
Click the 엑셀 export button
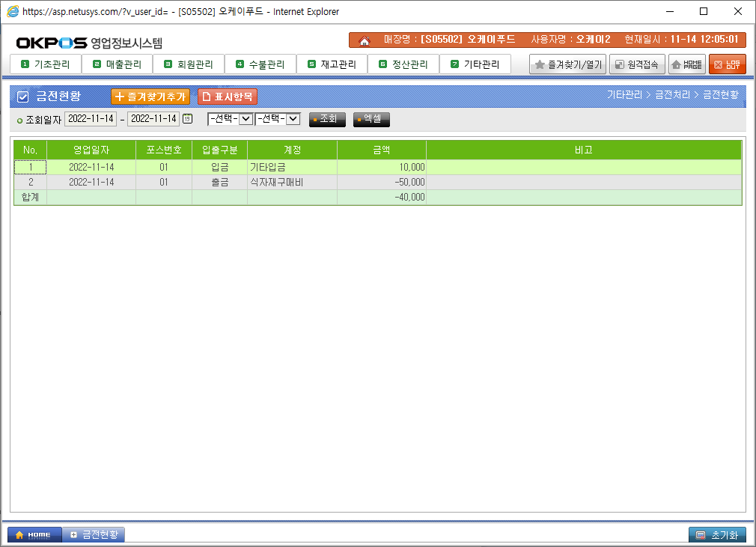tap(371, 119)
